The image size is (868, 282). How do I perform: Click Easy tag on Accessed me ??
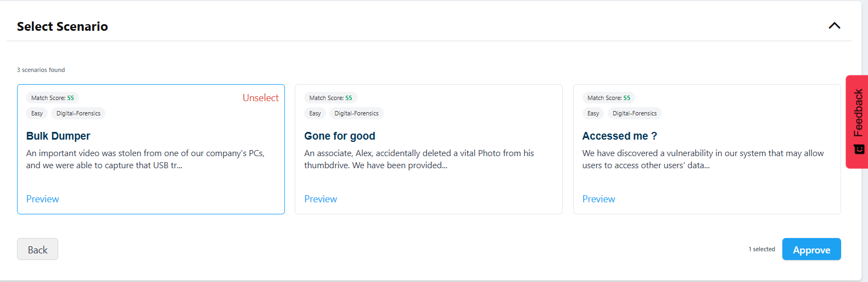[x=593, y=113]
